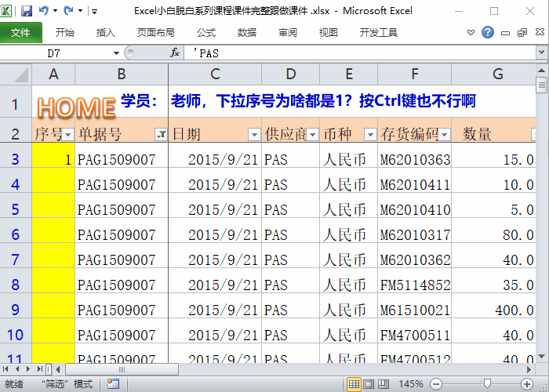Click the vertical scrollbar up arrow

(x=542, y=71)
